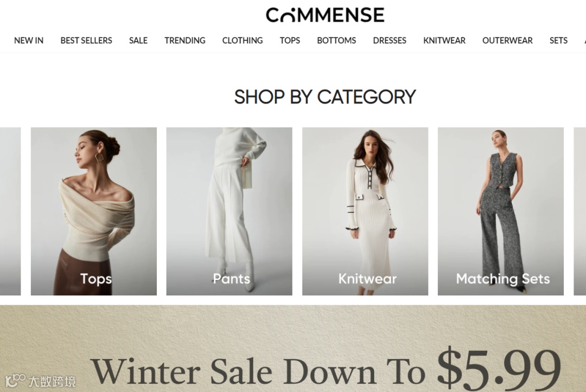Show the partially hidden category card on right
586x392 pixels.
(579, 211)
